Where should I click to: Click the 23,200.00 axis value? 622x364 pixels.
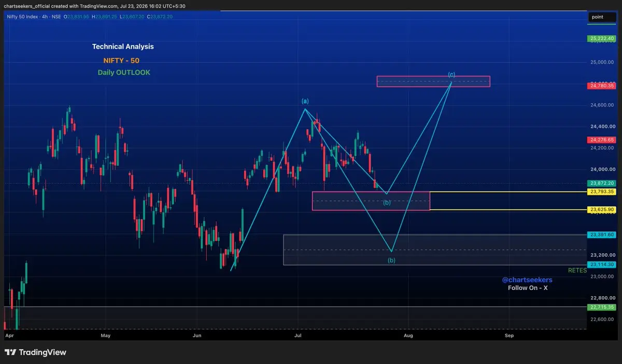(x=602, y=255)
